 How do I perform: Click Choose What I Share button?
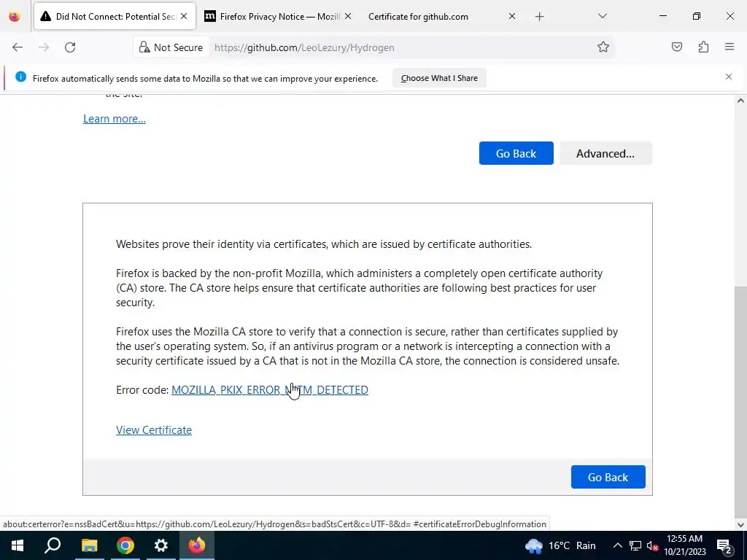pyautogui.click(x=439, y=78)
